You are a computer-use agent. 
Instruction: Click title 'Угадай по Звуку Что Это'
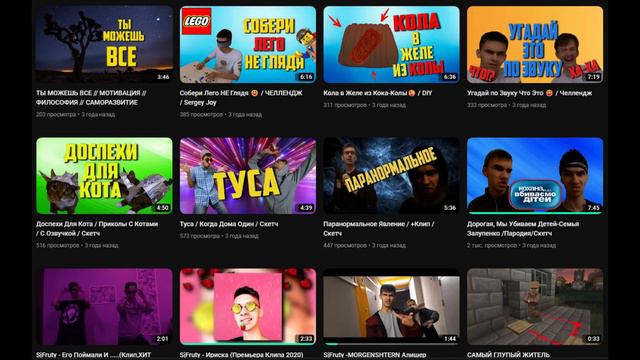pyautogui.click(x=529, y=93)
